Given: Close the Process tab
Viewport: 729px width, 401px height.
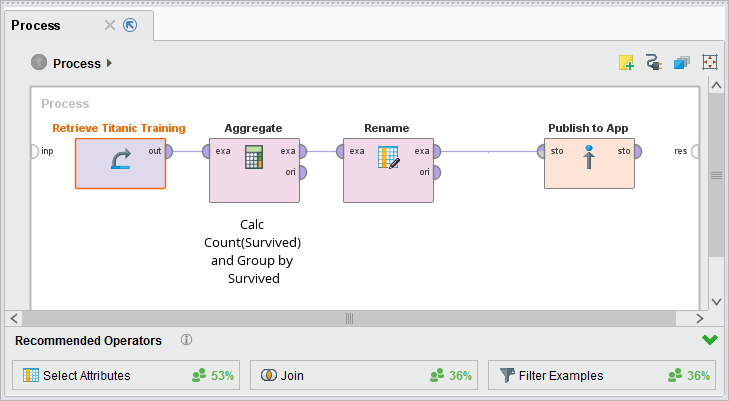Looking at the screenshot, I should [110, 25].
